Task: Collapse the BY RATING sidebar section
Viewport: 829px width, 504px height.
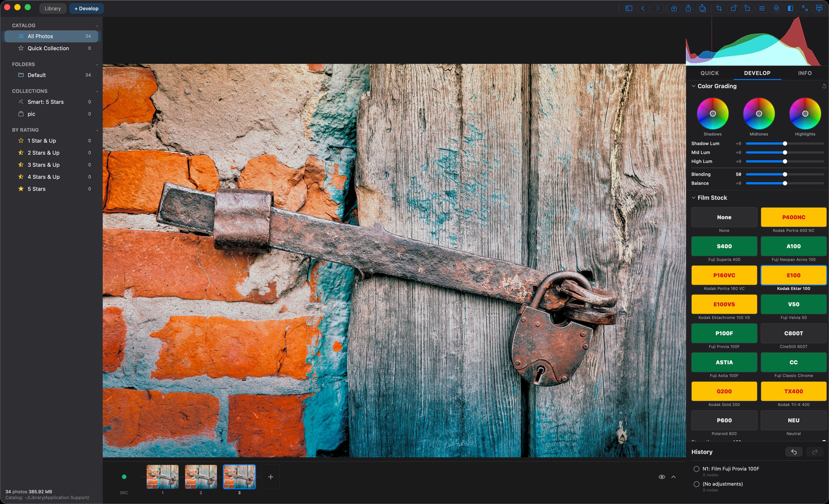Action: click(97, 130)
